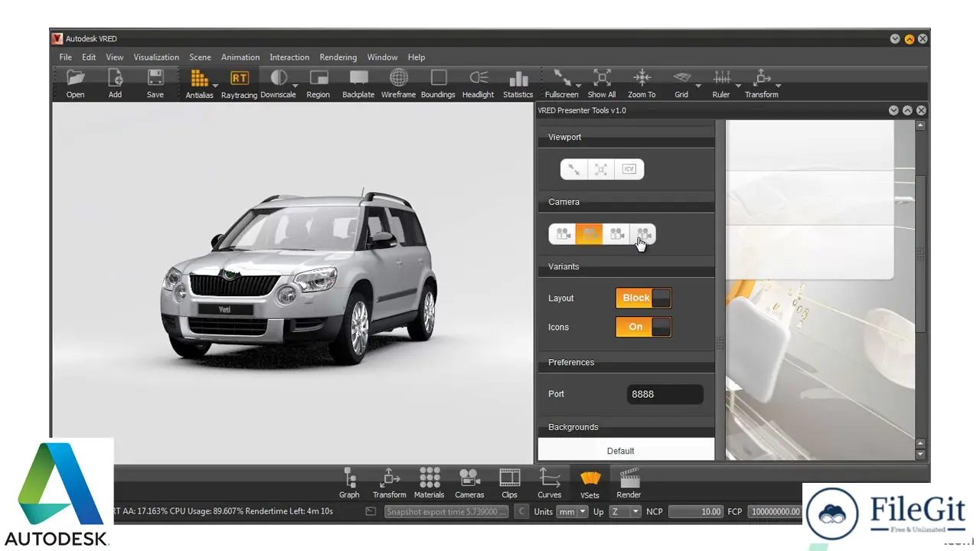This screenshot has width=980, height=551.
Task: Open the Clips module
Action: tap(509, 484)
